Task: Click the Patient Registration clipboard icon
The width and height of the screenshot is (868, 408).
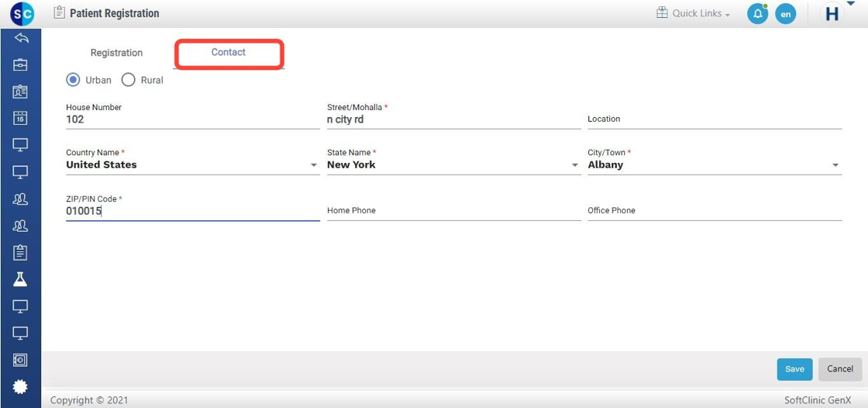Action: [59, 12]
